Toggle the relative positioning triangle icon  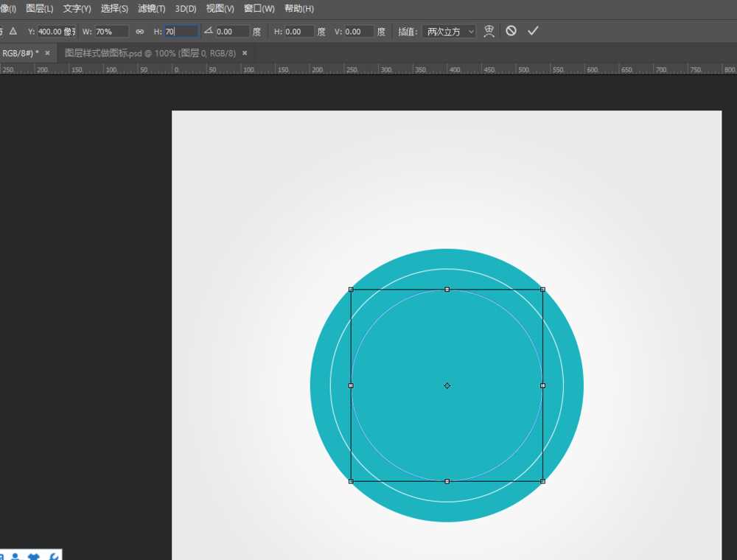pyautogui.click(x=13, y=32)
